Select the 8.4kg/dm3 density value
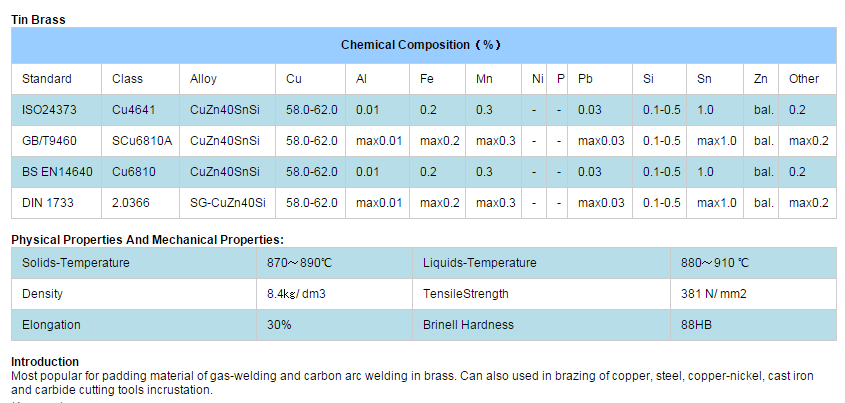 pyautogui.click(x=297, y=294)
